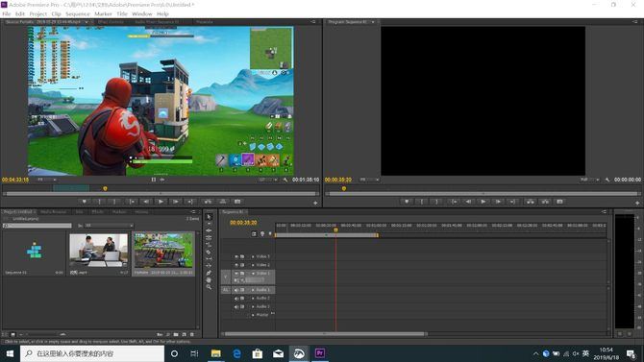Mark In point in the Source monitor

pos(99,202)
